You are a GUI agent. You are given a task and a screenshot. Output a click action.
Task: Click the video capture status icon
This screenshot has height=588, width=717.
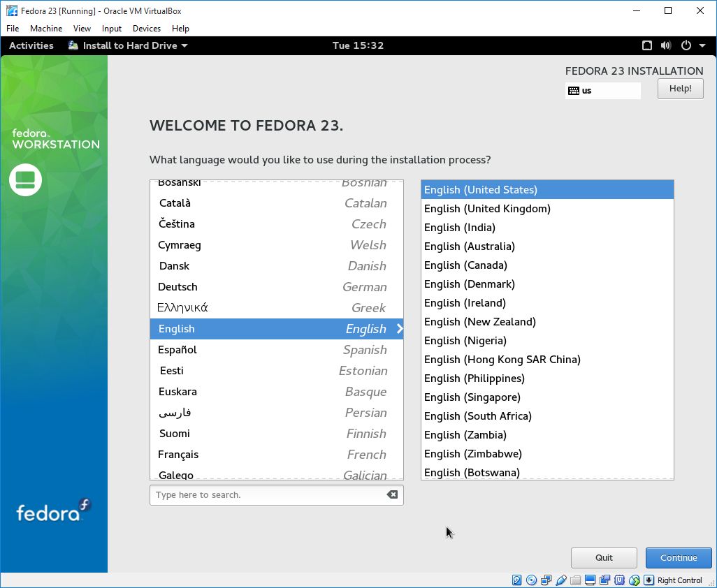pos(604,580)
